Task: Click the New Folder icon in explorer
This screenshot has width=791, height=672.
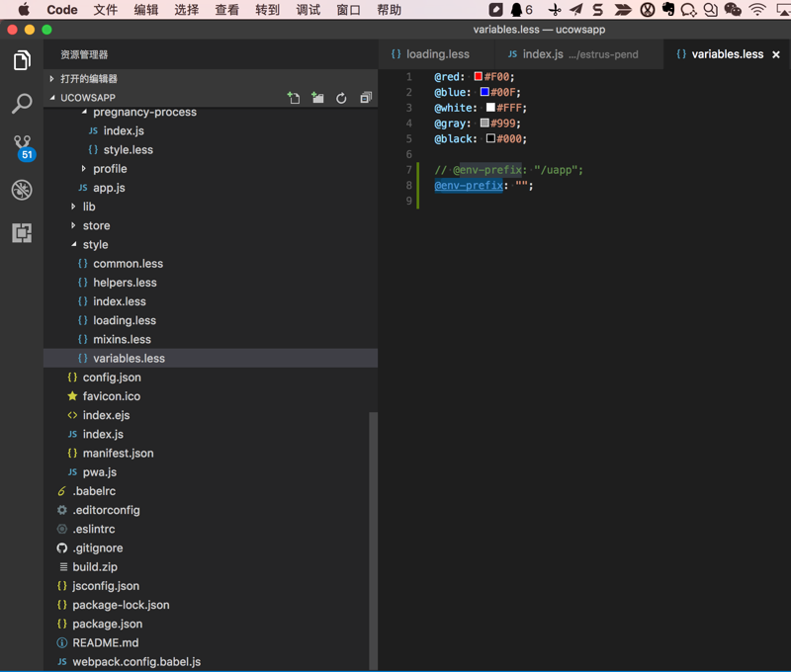Action: click(x=317, y=98)
